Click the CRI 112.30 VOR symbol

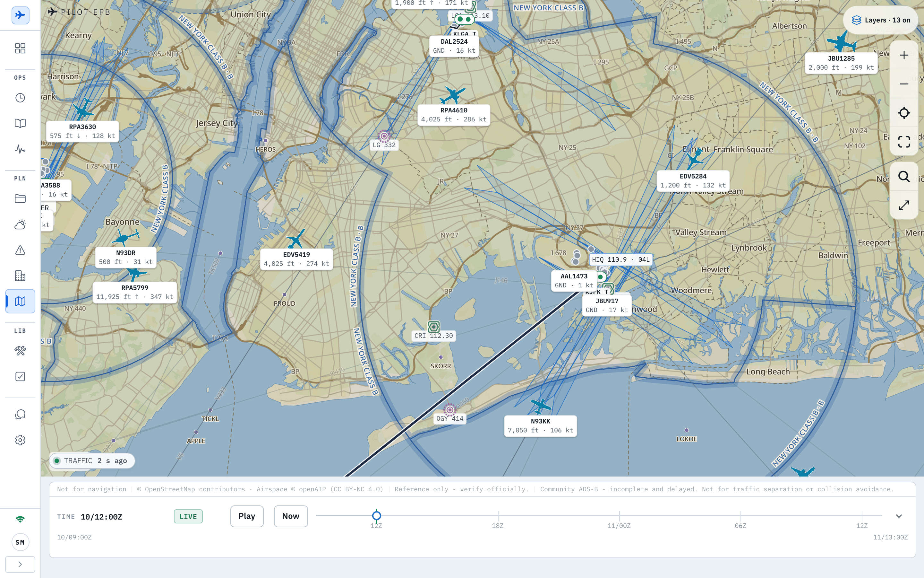click(434, 327)
